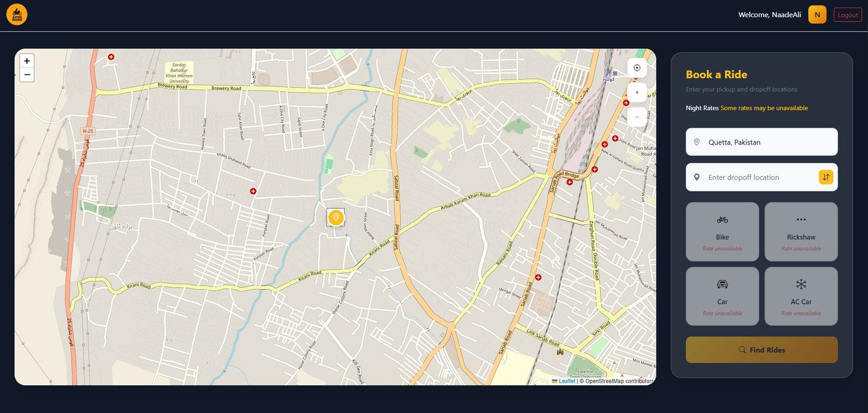Pick the Car ride option
868x413 pixels.
click(722, 296)
